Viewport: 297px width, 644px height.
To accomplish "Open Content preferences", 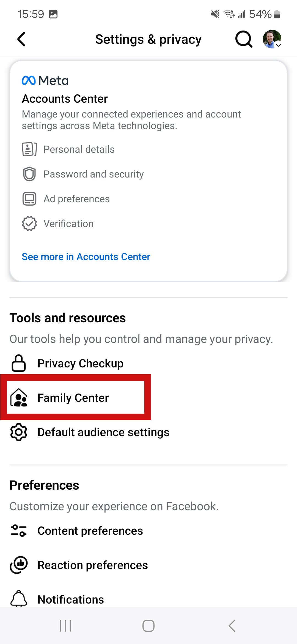I will point(90,531).
